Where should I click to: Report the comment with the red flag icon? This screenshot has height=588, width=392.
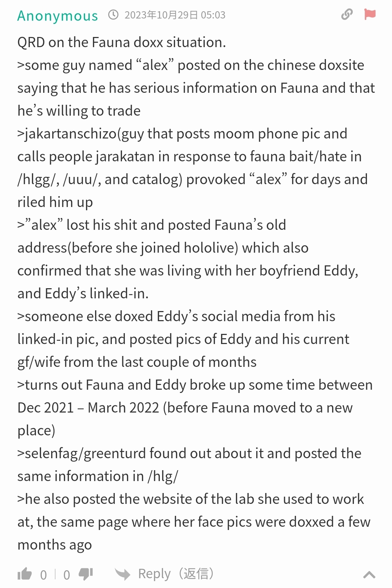(x=370, y=15)
